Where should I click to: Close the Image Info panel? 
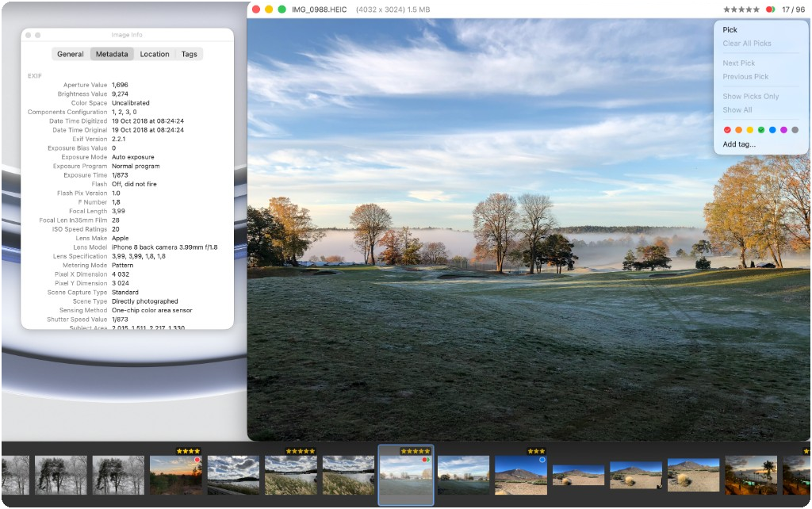(x=29, y=35)
